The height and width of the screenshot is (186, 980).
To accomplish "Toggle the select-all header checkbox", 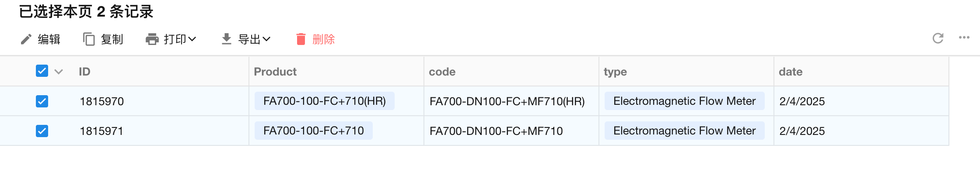I will click(42, 71).
